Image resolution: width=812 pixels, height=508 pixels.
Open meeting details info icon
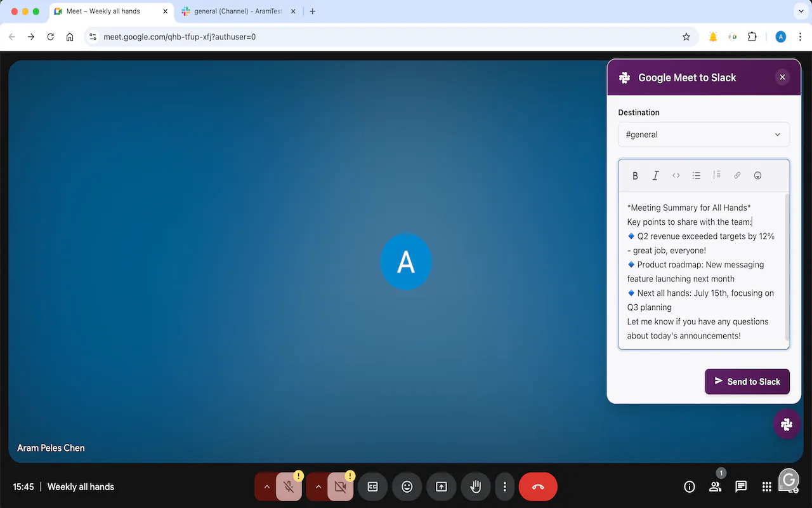[x=690, y=487]
